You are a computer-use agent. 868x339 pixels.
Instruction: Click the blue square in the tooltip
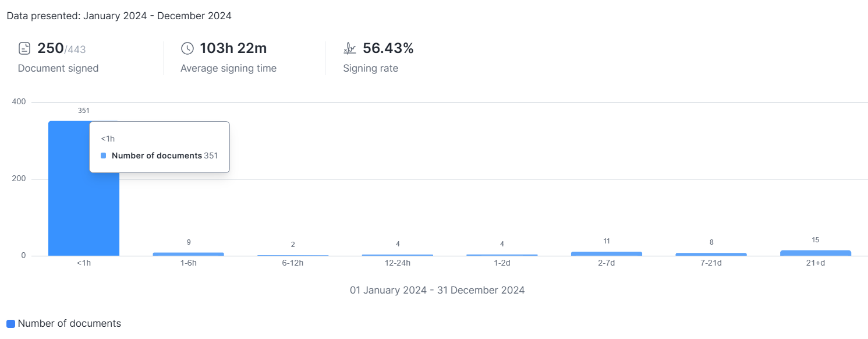104,156
